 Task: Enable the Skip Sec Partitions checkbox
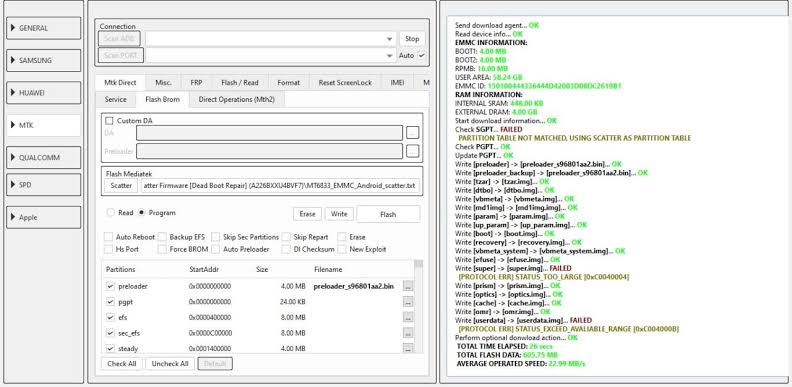[x=215, y=237]
